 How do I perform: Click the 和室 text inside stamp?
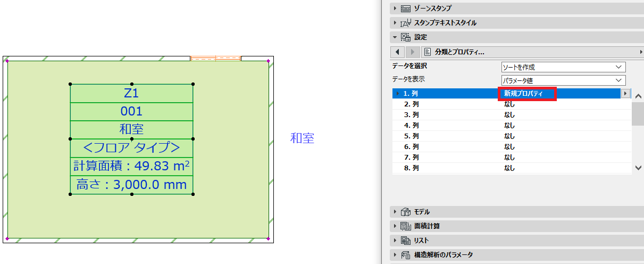pos(131,129)
